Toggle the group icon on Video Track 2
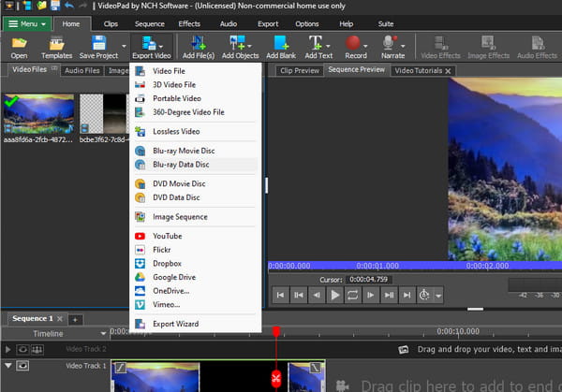562x392 pixels. 37,349
